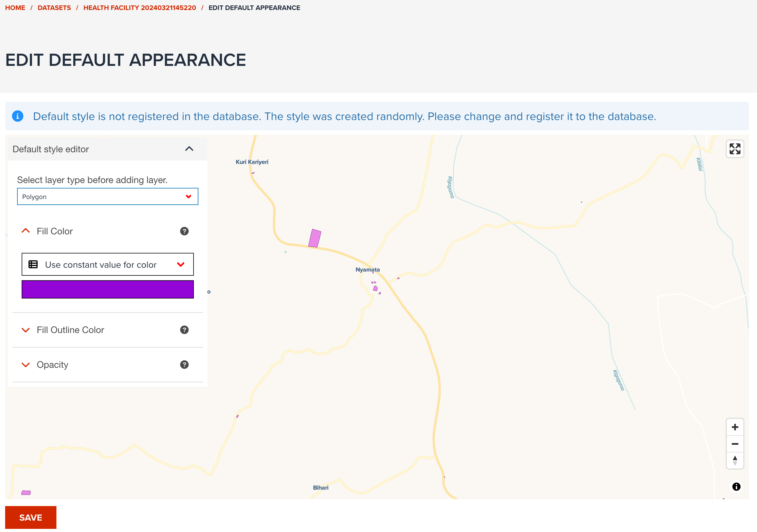Expand the Opacity section

click(25, 364)
